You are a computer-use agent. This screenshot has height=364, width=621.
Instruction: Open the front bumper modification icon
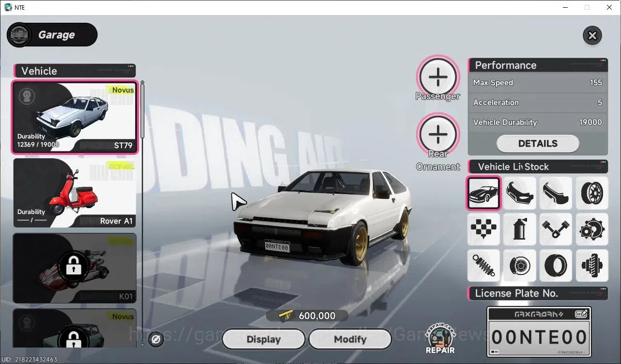coord(520,193)
